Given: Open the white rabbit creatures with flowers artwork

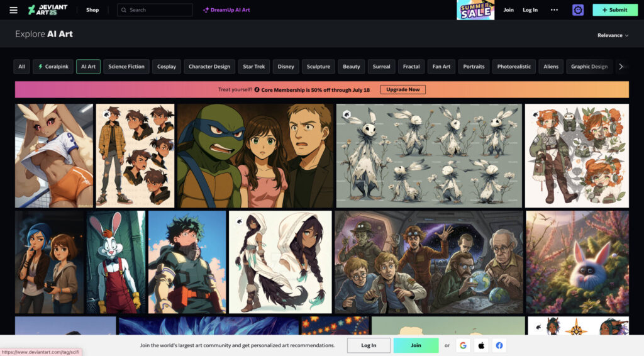Looking at the screenshot, I should pos(429,155).
